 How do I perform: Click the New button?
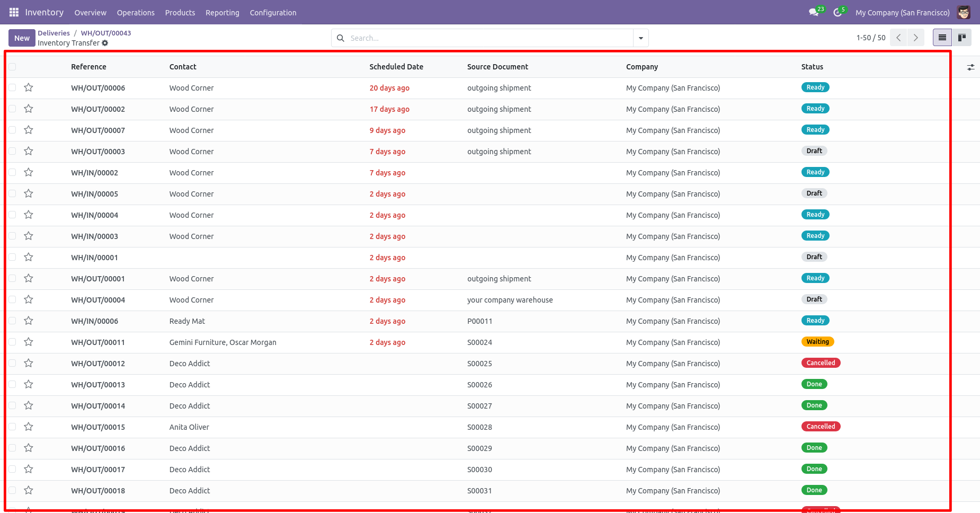[x=22, y=38]
